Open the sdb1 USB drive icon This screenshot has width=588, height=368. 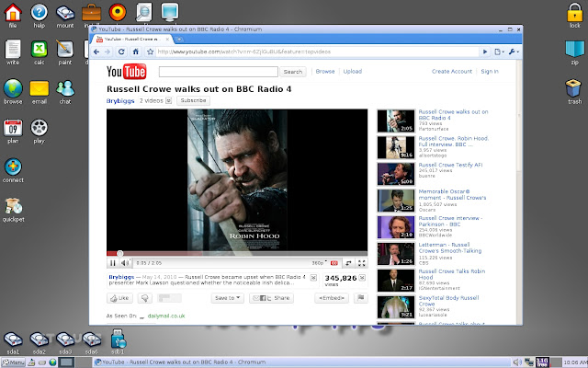pyautogui.click(x=118, y=339)
